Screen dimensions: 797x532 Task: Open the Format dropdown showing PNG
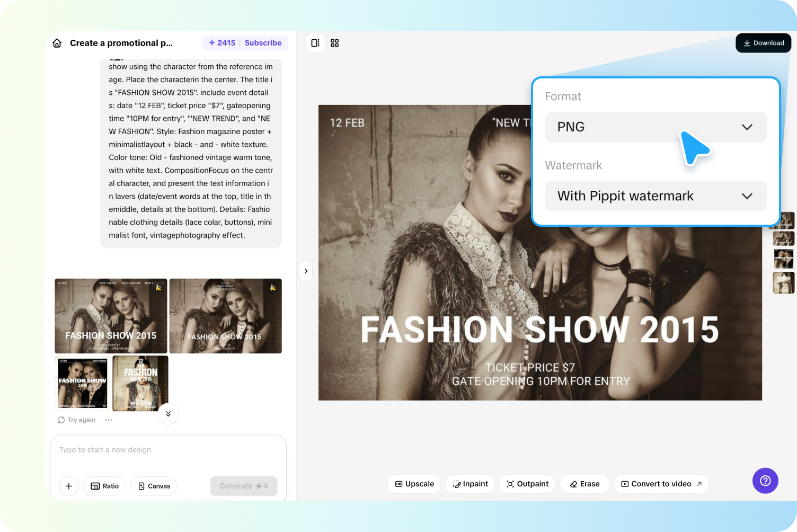[656, 127]
